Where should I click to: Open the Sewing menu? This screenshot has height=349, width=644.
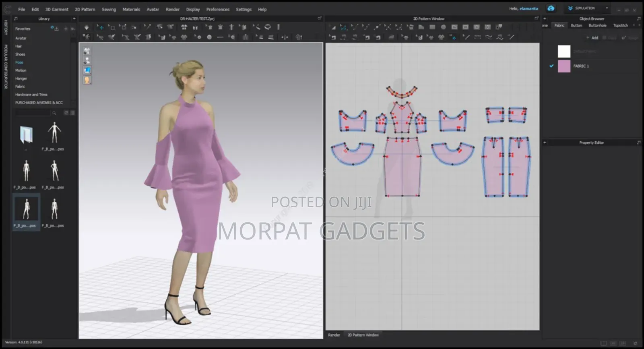[109, 9]
